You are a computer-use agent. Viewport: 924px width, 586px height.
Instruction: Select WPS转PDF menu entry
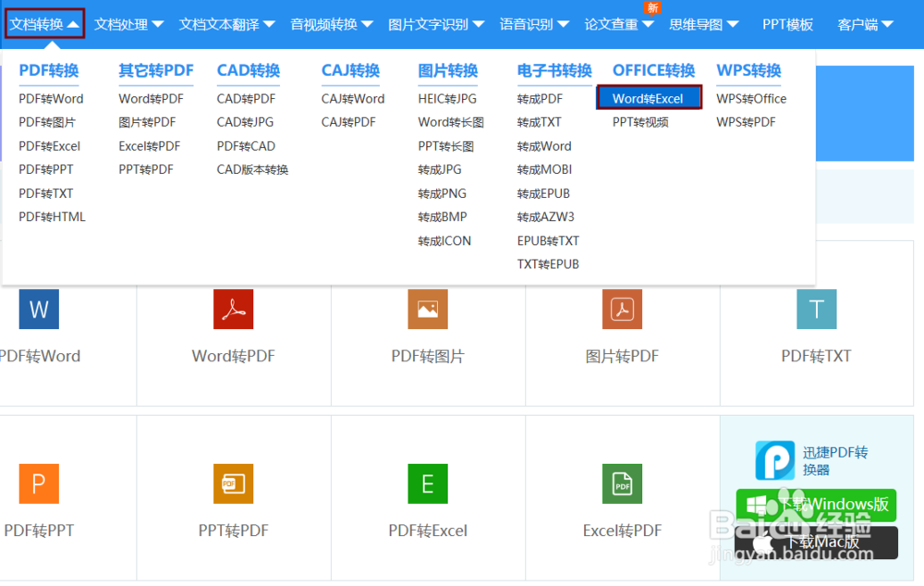[746, 122]
